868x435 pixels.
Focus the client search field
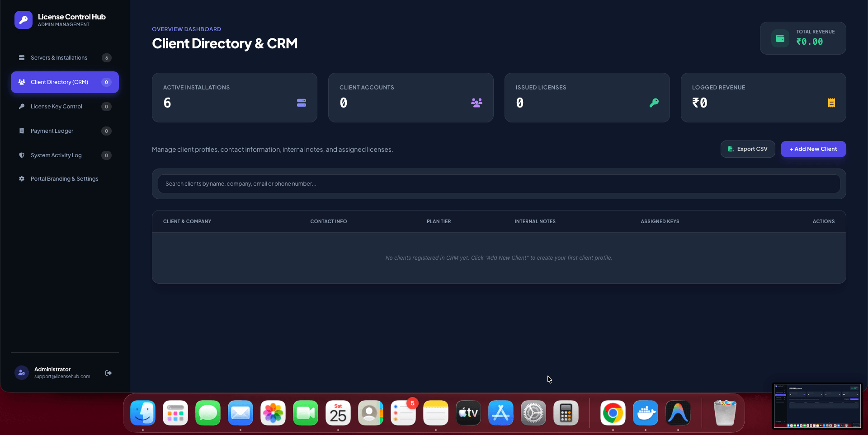[x=499, y=184]
